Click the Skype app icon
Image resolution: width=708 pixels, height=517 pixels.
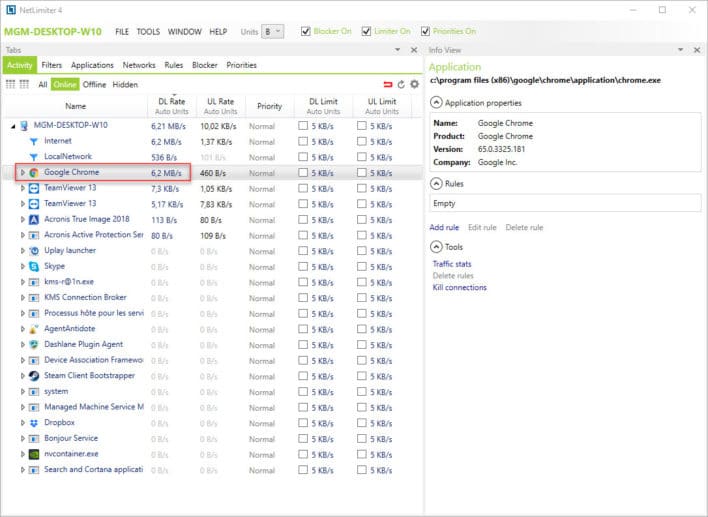[34, 266]
